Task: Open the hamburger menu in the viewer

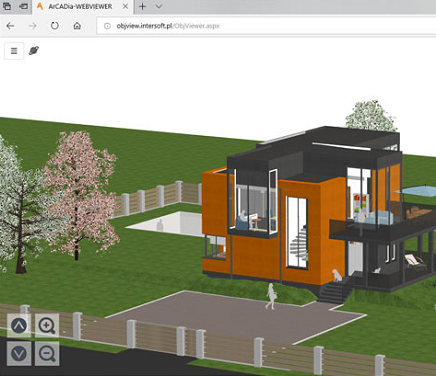Action: click(x=14, y=51)
